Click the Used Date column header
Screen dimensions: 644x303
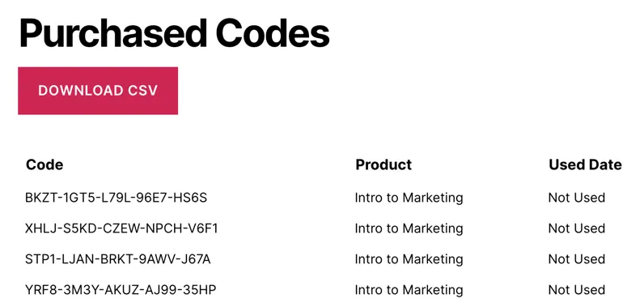pyautogui.click(x=585, y=164)
